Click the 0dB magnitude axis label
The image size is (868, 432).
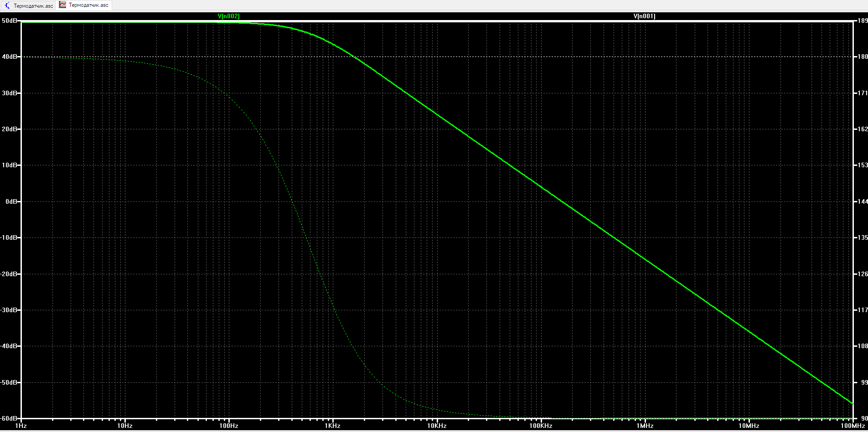coord(11,201)
